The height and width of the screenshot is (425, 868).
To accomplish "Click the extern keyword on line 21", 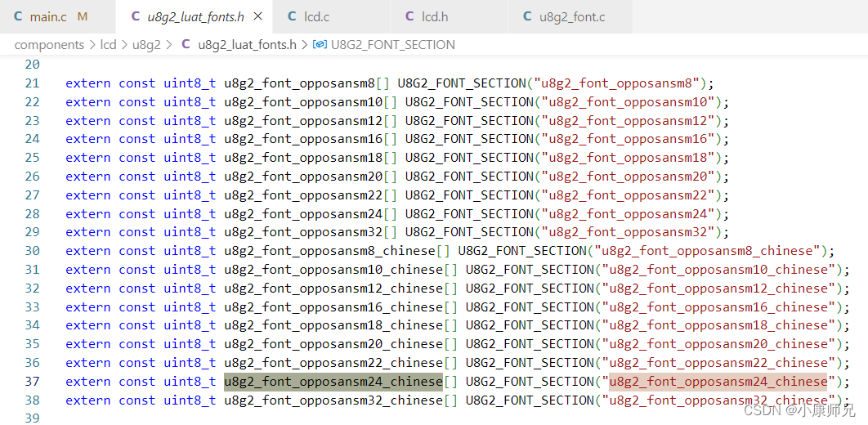I will 88,83.
